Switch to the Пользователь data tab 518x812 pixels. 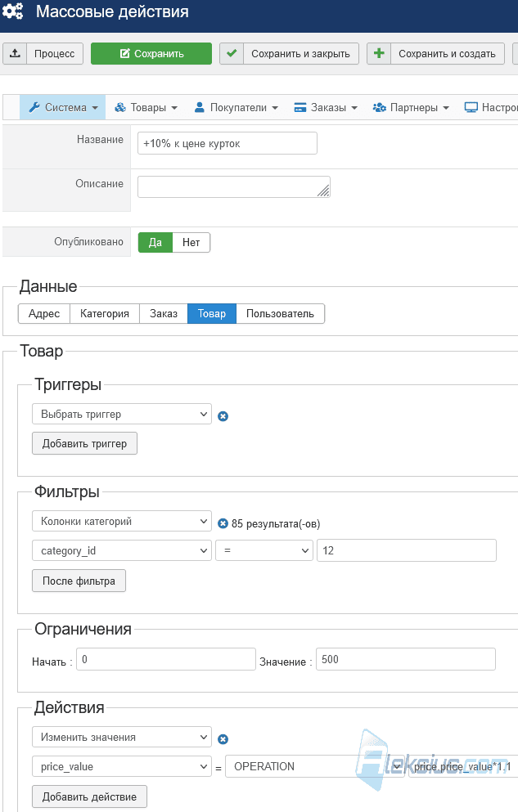280,313
